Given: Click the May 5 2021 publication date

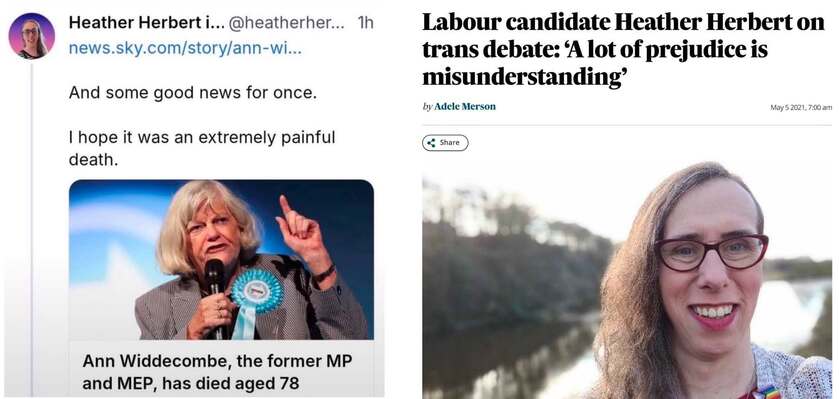Looking at the screenshot, I should click(x=801, y=108).
